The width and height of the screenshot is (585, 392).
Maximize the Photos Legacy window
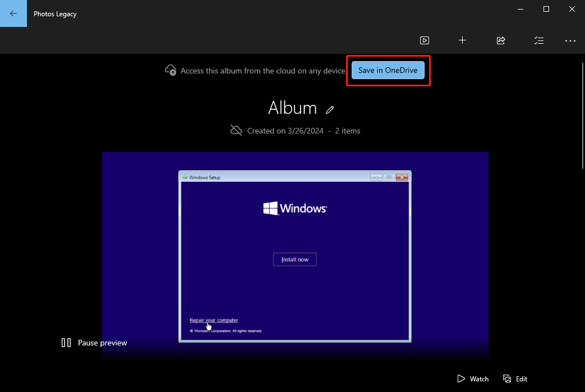coord(546,9)
